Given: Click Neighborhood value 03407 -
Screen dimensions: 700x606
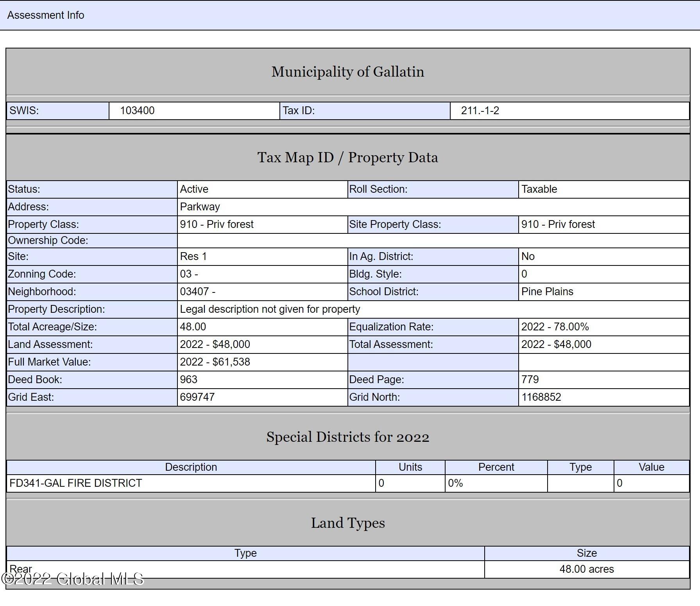Looking at the screenshot, I should coord(198,292).
